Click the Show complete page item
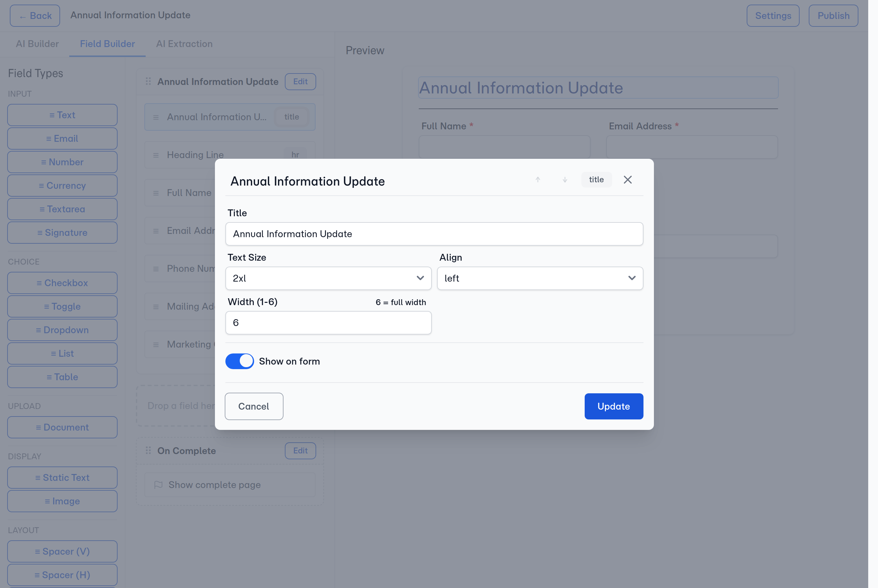This screenshot has height=588, width=878. tap(230, 485)
